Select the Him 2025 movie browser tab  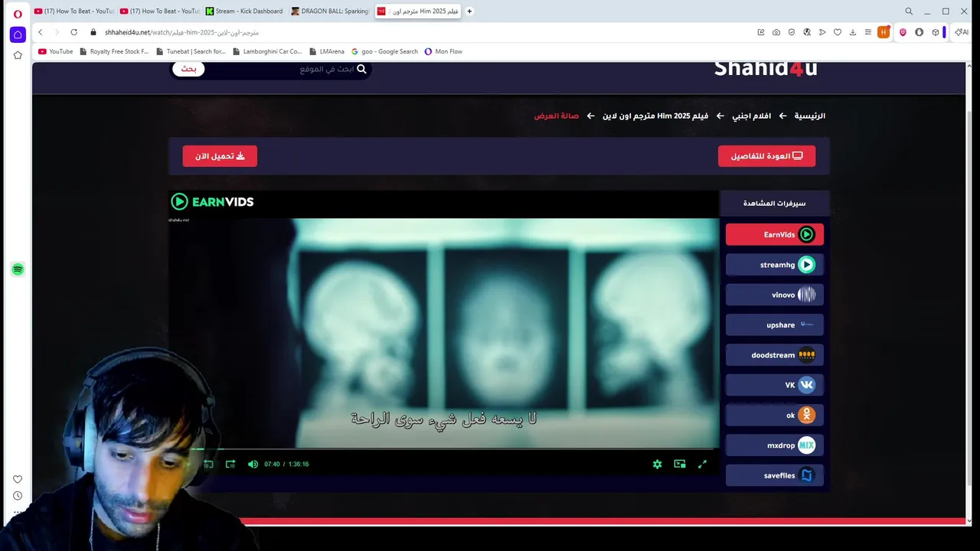417,11
